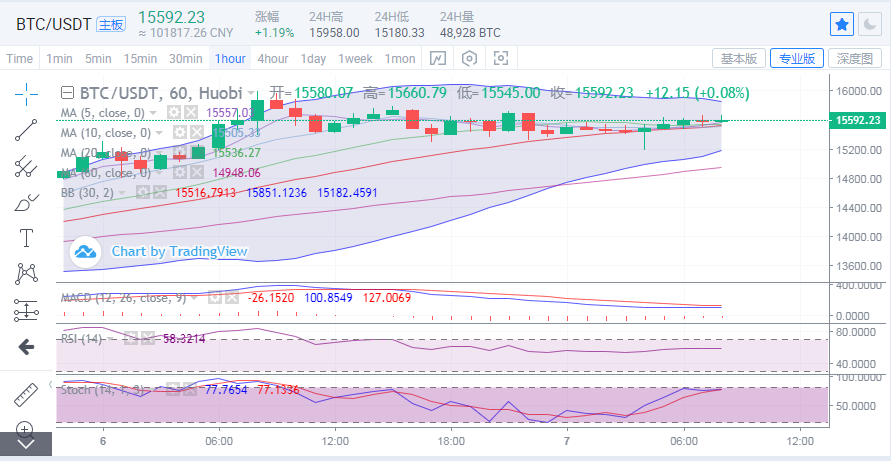The image size is (891, 461).
Task: Switch to 1week interval
Action: (x=355, y=59)
